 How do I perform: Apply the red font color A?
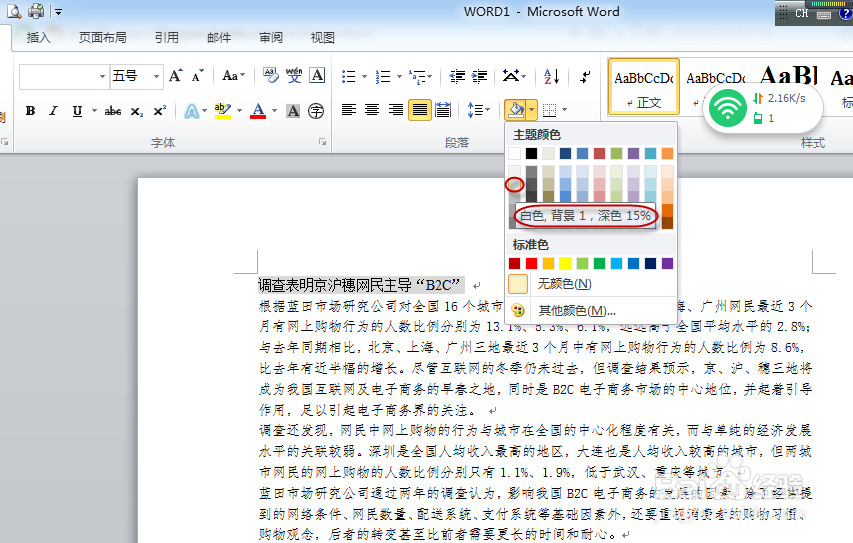258,110
